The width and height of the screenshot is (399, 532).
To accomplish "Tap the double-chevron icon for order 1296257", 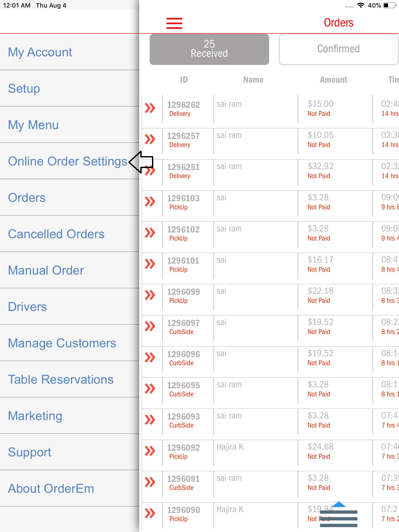I will pyautogui.click(x=150, y=139).
